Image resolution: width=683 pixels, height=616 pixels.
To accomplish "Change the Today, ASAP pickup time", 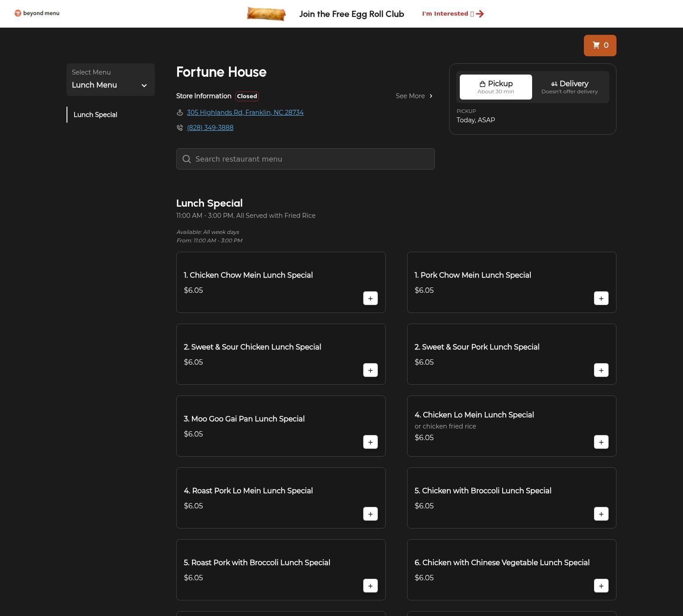I will tap(475, 120).
